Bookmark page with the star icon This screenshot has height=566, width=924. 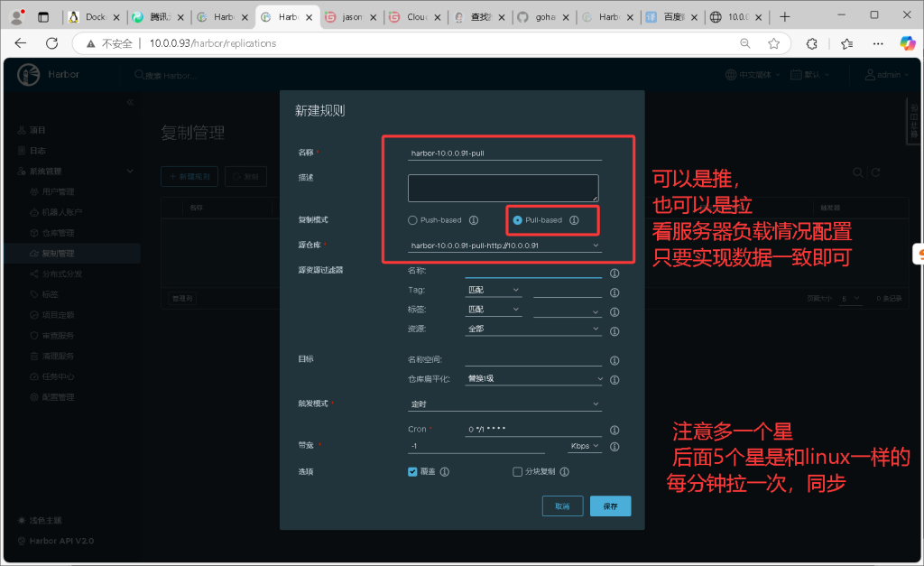[x=773, y=43]
